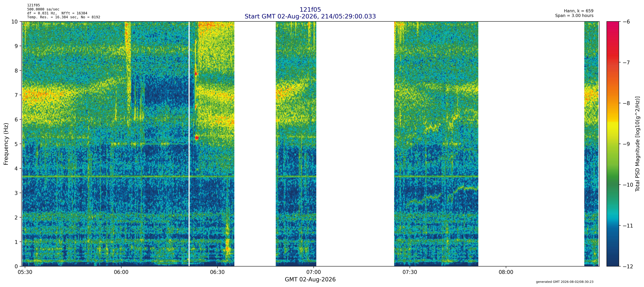Select the '06:00' time axis tick label
This screenshot has width=644, height=287.
coord(121,272)
